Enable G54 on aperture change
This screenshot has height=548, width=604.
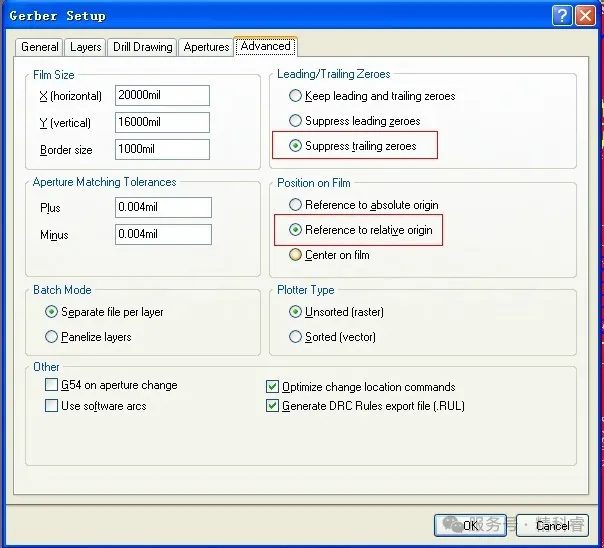[x=52, y=385]
